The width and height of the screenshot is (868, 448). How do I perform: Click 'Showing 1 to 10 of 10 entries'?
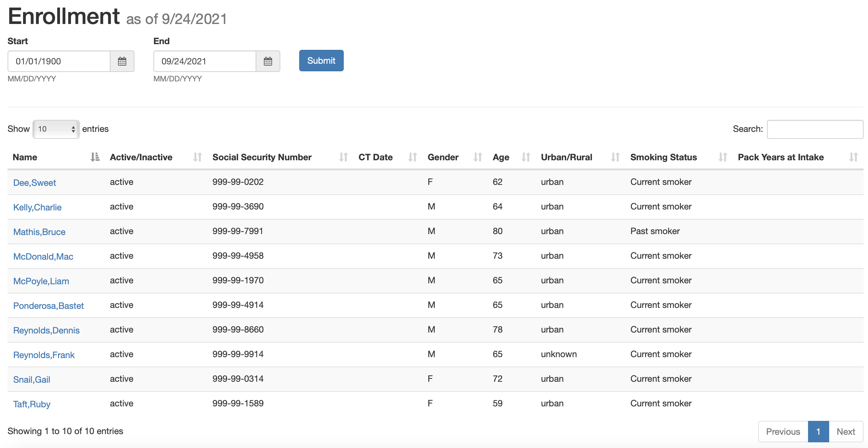point(65,431)
